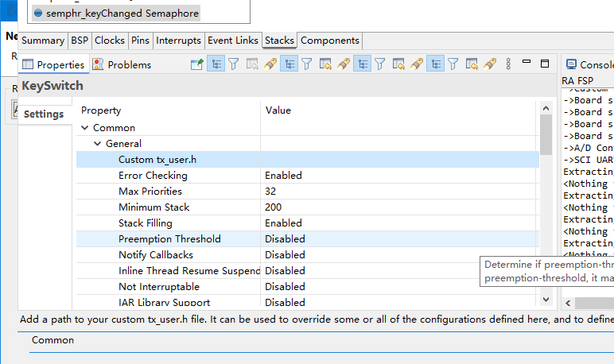The width and height of the screenshot is (614, 364).
Task: Select the semphr_keyChanged Semaphore item
Action: (116, 13)
